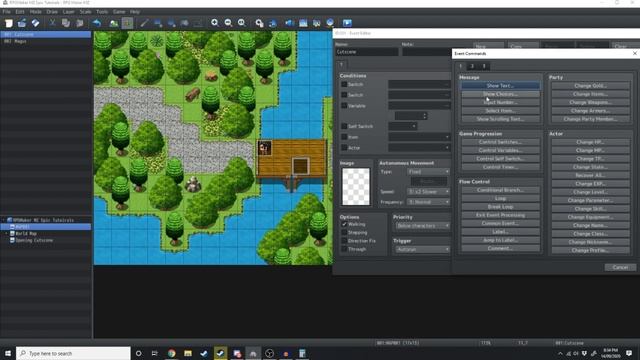Select the Ellipse drawing tool
Viewport: 640px width, 360px height.
coord(171,23)
